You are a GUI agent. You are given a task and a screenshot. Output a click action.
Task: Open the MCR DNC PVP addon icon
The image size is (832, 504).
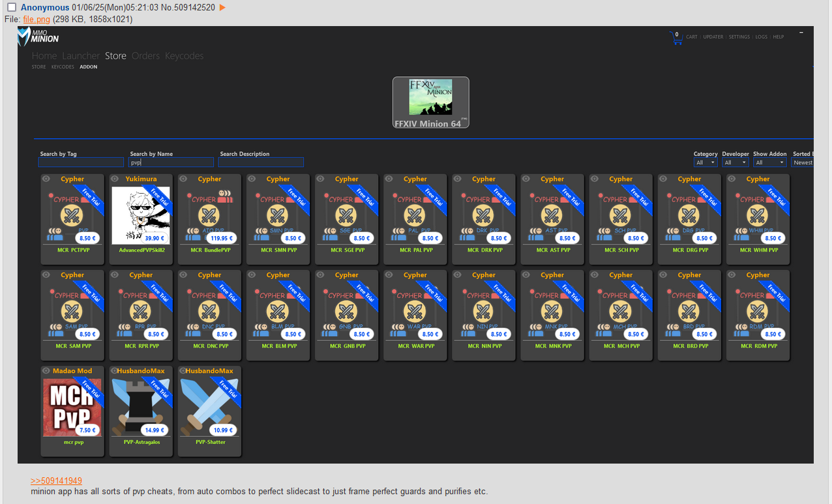click(209, 312)
